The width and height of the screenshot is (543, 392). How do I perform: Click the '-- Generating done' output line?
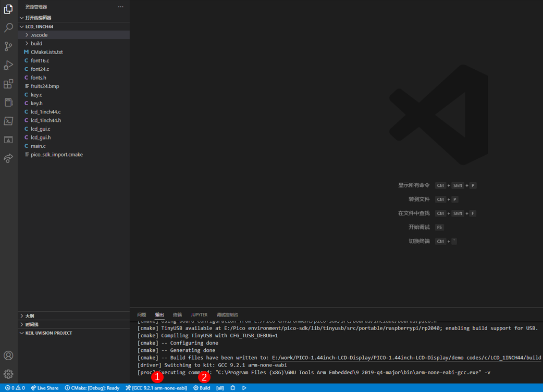pyautogui.click(x=176, y=350)
